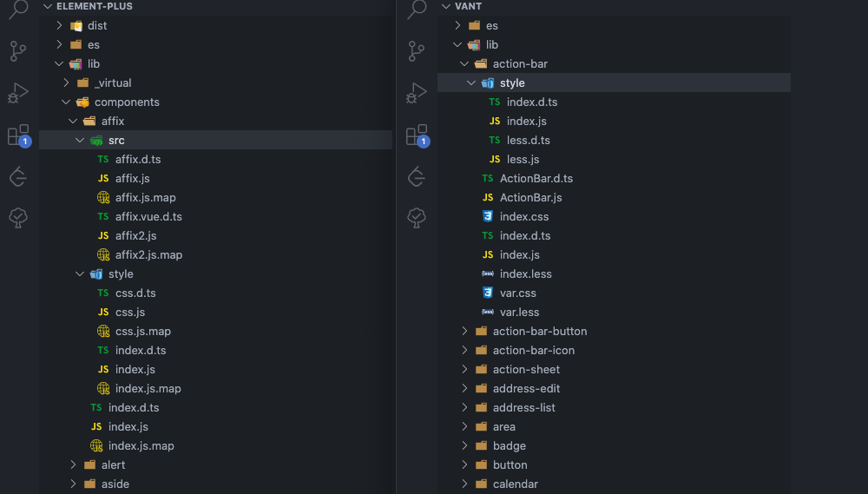Click the TS icon beside ActionBar.d.ts

(x=488, y=178)
